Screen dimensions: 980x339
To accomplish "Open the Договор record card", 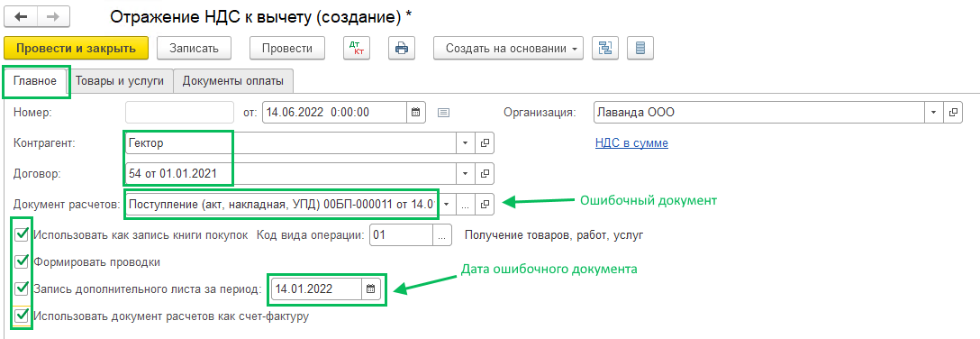I will point(485,173).
